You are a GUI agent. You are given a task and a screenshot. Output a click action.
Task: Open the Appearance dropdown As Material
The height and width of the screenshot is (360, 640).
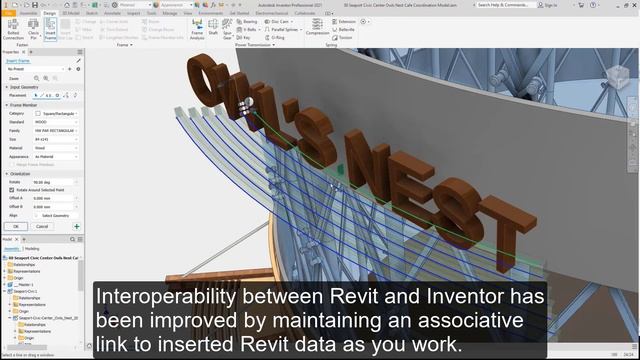pyautogui.click(x=56, y=156)
